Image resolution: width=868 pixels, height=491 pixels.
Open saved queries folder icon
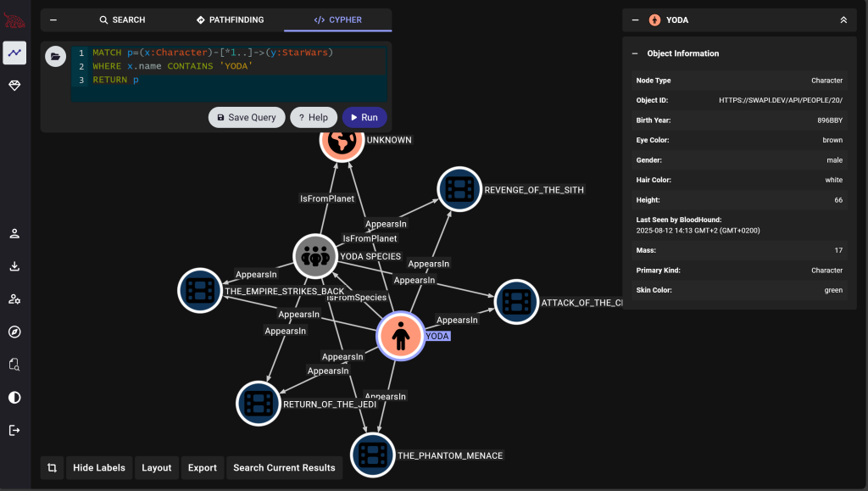click(55, 57)
